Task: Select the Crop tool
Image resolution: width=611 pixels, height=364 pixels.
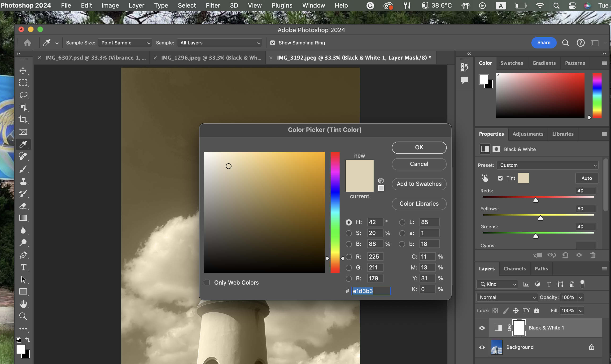Action: pyautogui.click(x=23, y=119)
